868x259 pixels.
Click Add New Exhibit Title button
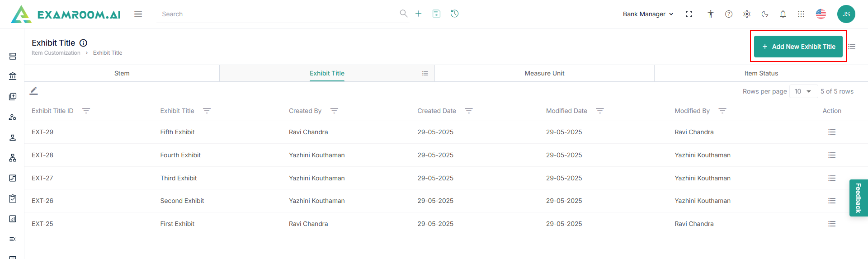coord(798,47)
